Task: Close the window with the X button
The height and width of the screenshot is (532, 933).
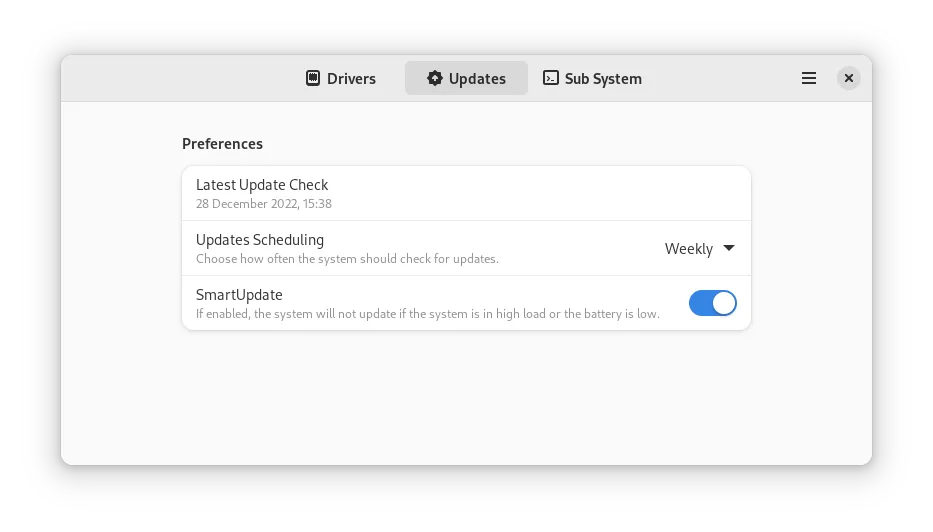Action: point(848,78)
